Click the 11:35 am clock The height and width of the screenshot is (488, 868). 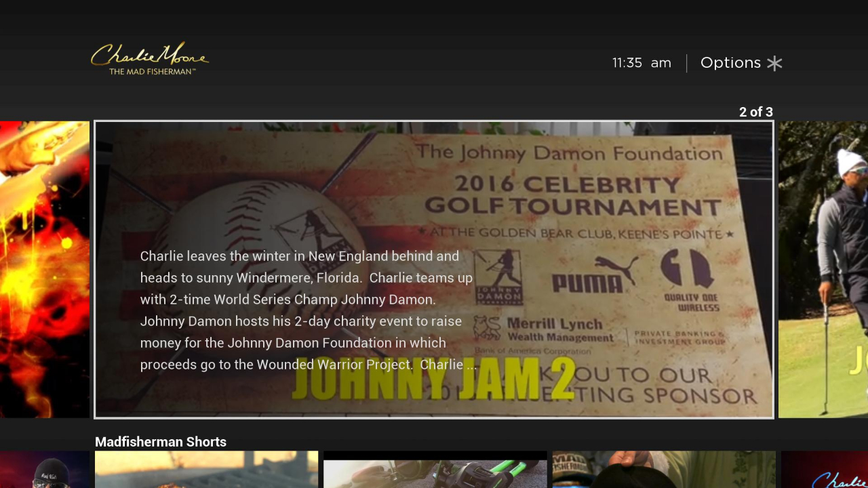click(x=641, y=63)
